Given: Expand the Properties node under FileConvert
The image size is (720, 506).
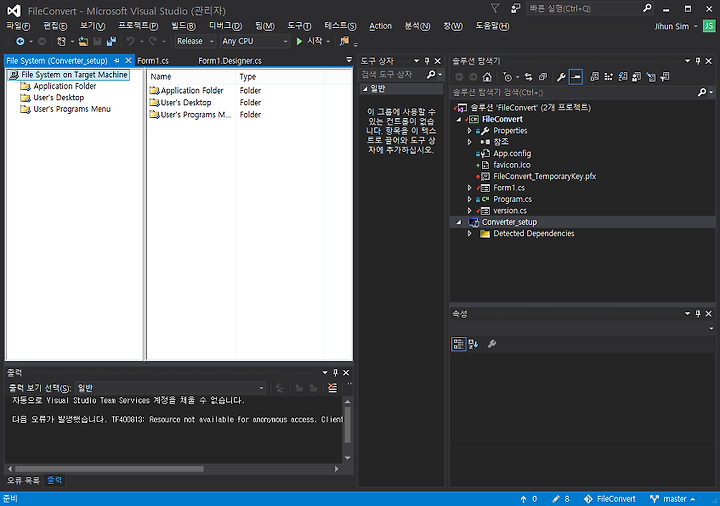Looking at the screenshot, I should [x=469, y=131].
